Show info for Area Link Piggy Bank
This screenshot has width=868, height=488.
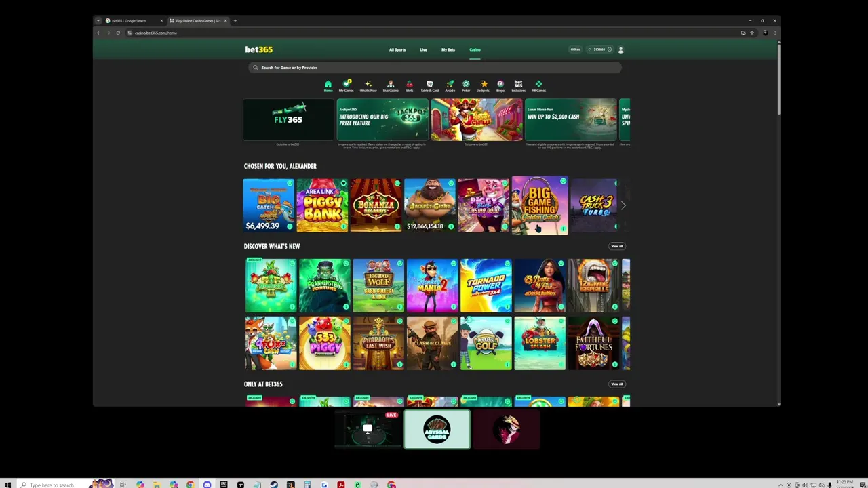pos(343,226)
